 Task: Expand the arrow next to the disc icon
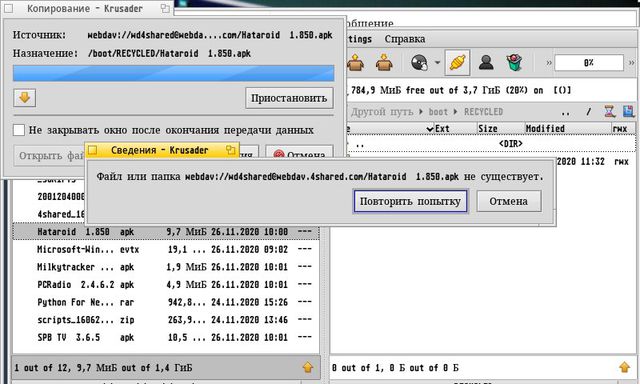click(x=437, y=62)
